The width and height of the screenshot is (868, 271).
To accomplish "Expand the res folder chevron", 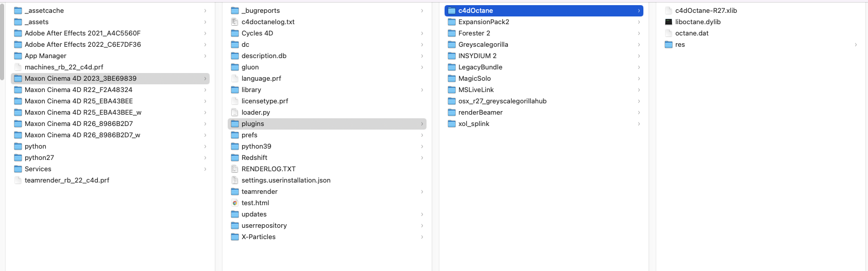I will pos(856,44).
